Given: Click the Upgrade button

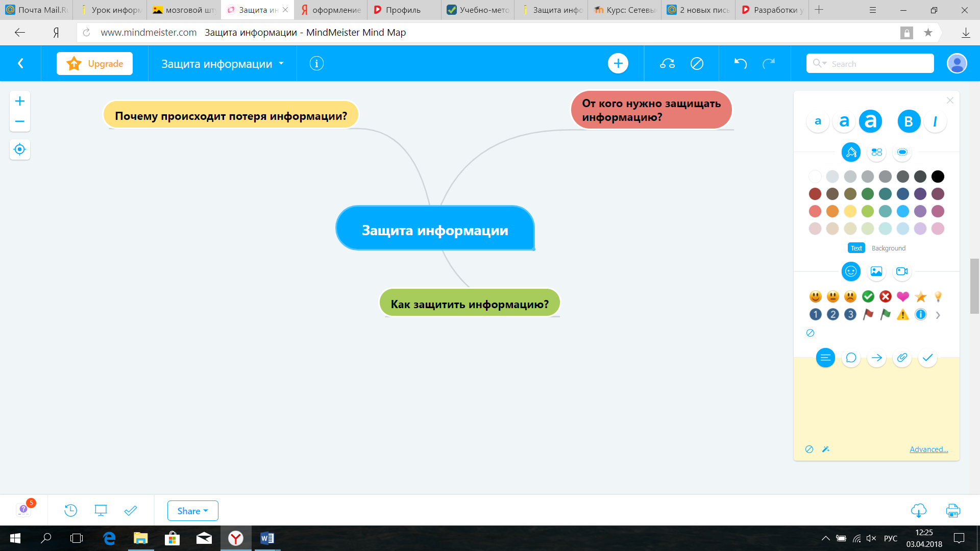Looking at the screenshot, I should [94, 64].
